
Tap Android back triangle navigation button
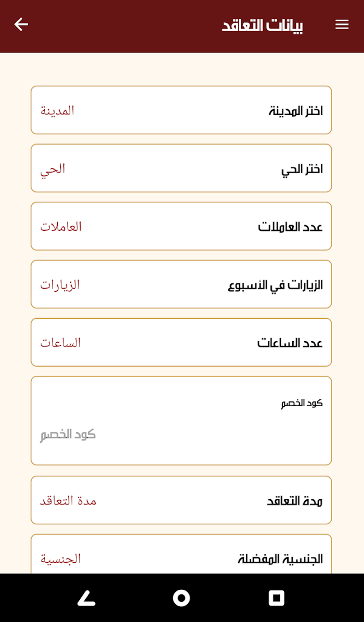(86, 598)
